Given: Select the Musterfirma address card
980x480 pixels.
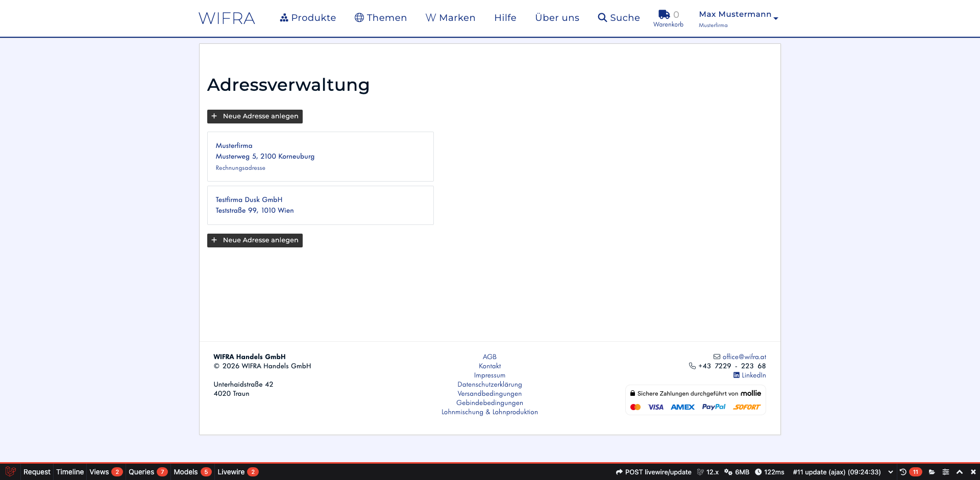Looking at the screenshot, I should [x=320, y=157].
